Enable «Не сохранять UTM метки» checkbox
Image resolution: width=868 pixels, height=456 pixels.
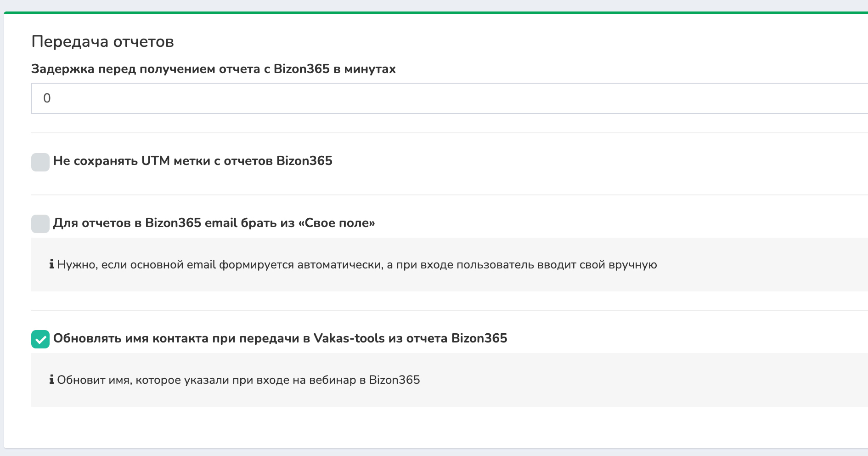click(40, 162)
